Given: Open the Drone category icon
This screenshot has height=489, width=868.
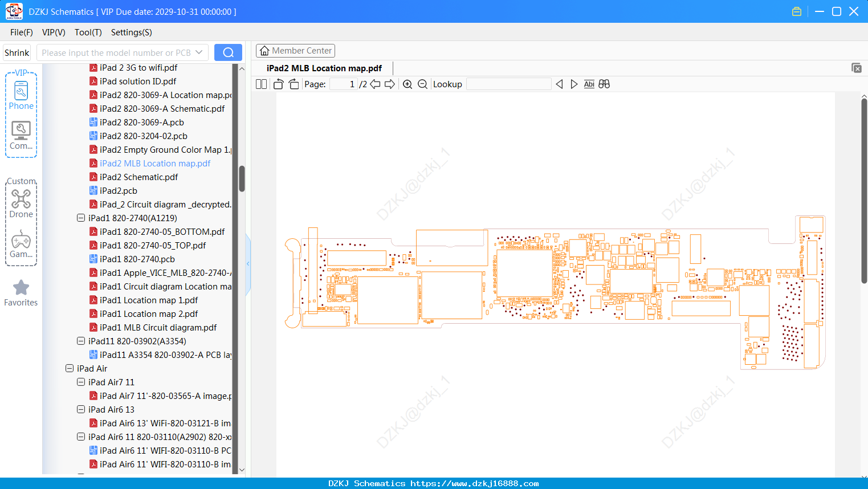Looking at the screenshot, I should point(21,203).
